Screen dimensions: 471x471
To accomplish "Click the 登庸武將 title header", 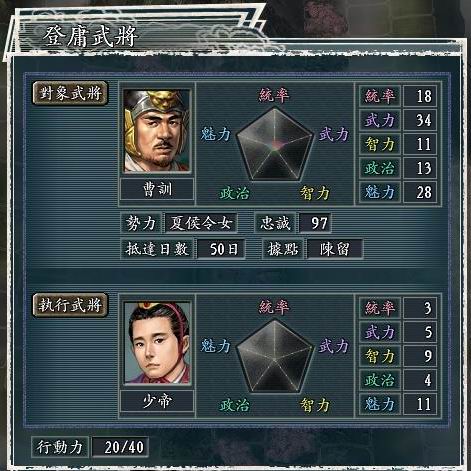I will pos(90,36).
